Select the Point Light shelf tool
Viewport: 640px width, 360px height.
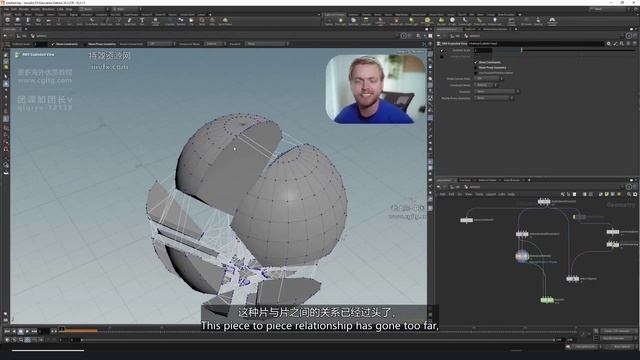[341, 21]
